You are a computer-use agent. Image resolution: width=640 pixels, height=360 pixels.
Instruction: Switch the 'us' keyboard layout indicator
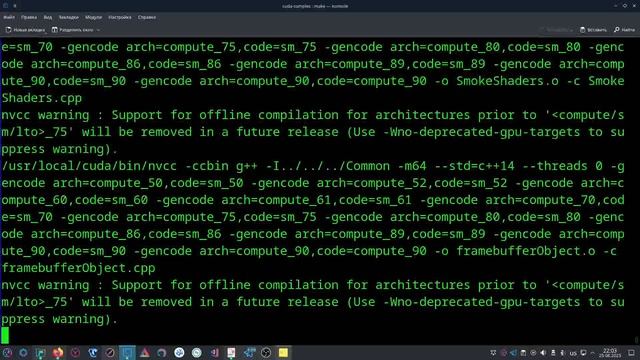pos(573,353)
